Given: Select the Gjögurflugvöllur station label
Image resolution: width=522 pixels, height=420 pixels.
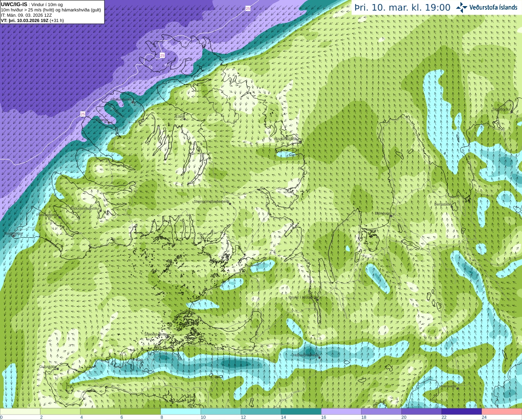Looking at the screenshot, I should point(286,139).
